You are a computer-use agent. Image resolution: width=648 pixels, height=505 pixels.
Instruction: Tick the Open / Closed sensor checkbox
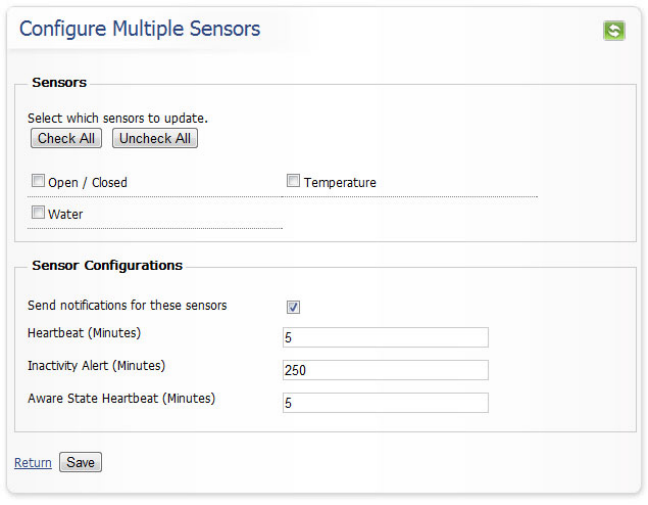(x=38, y=182)
